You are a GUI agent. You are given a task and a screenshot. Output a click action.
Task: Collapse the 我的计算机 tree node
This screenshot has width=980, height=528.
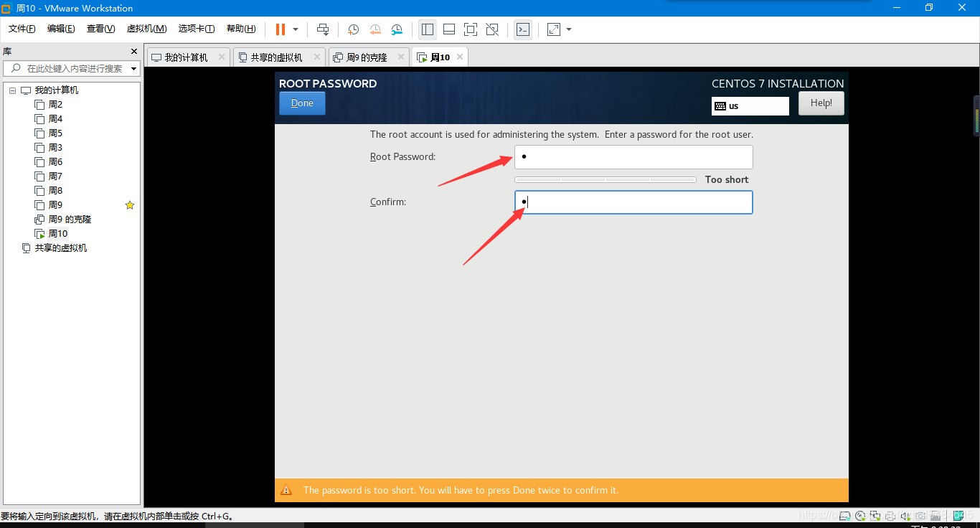click(12, 90)
